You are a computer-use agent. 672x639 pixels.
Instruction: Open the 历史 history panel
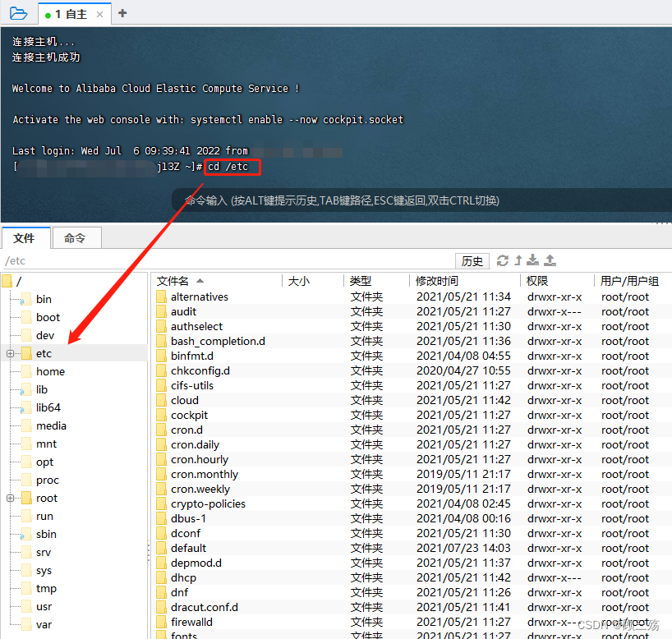tap(472, 260)
